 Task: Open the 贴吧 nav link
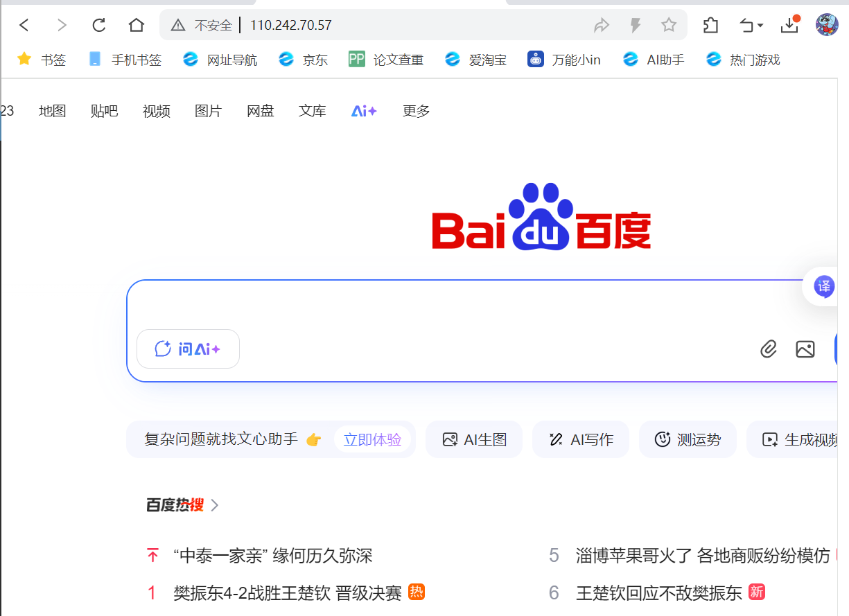(x=105, y=111)
